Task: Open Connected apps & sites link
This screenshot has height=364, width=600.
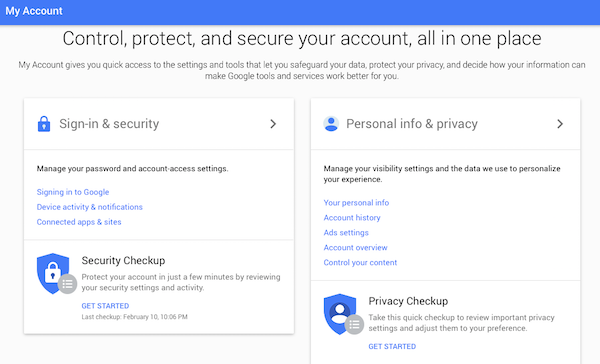Action: click(x=79, y=222)
